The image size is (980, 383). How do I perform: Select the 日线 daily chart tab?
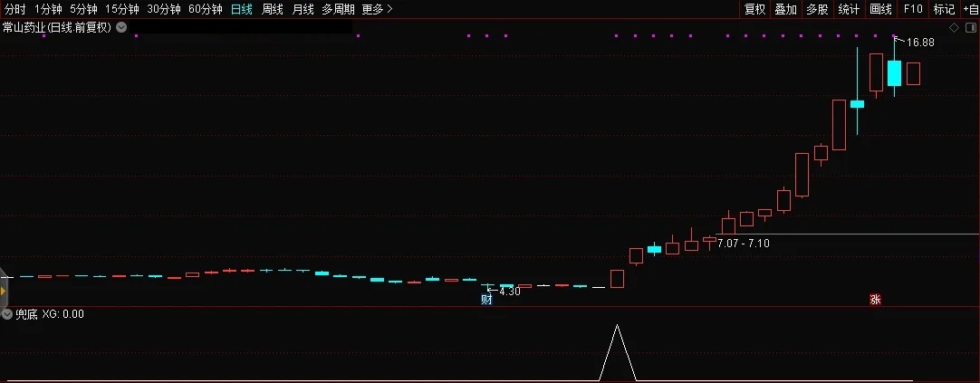[x=241, y=9]
